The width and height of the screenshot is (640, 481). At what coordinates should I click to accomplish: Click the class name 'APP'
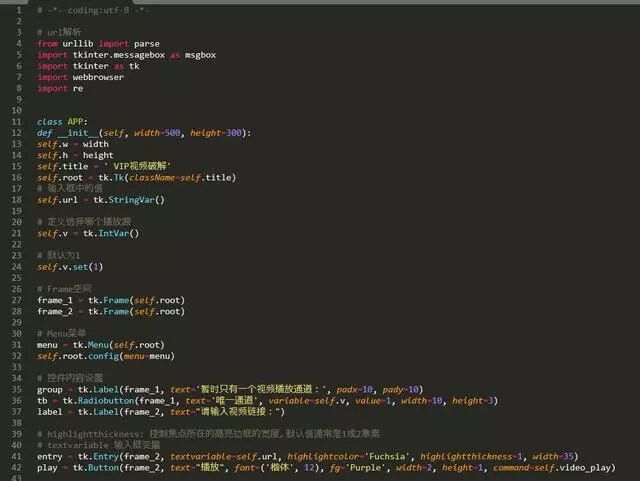pos(75,122)
